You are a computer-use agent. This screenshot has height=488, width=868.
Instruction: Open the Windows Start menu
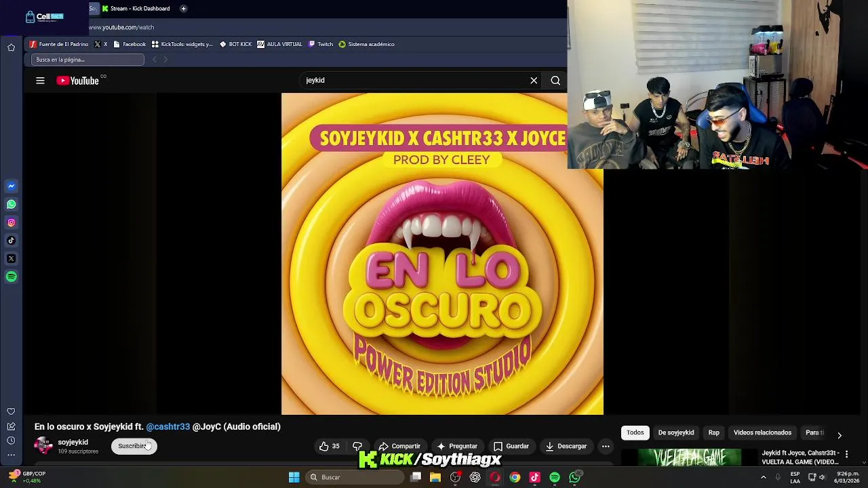294,477
